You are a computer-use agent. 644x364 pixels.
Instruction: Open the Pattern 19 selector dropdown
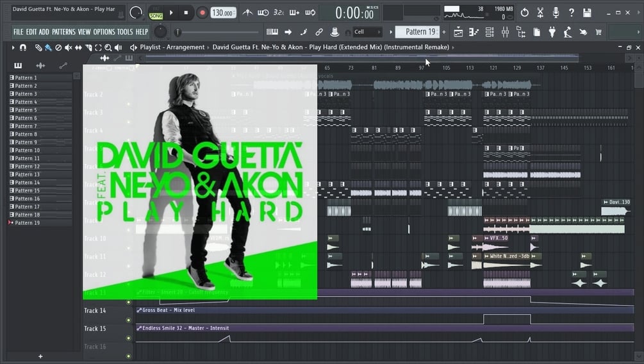coord(417,32)
